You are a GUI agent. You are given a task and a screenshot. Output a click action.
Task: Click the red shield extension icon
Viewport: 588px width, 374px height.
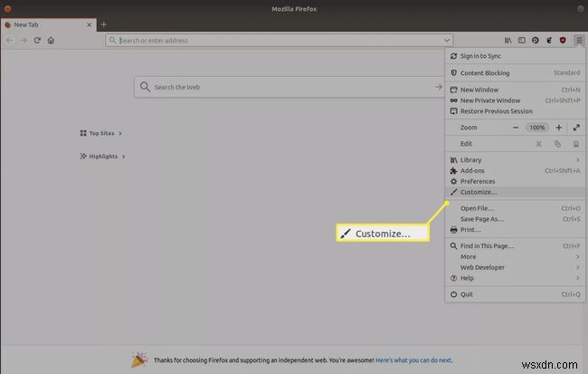click(563, 40)
